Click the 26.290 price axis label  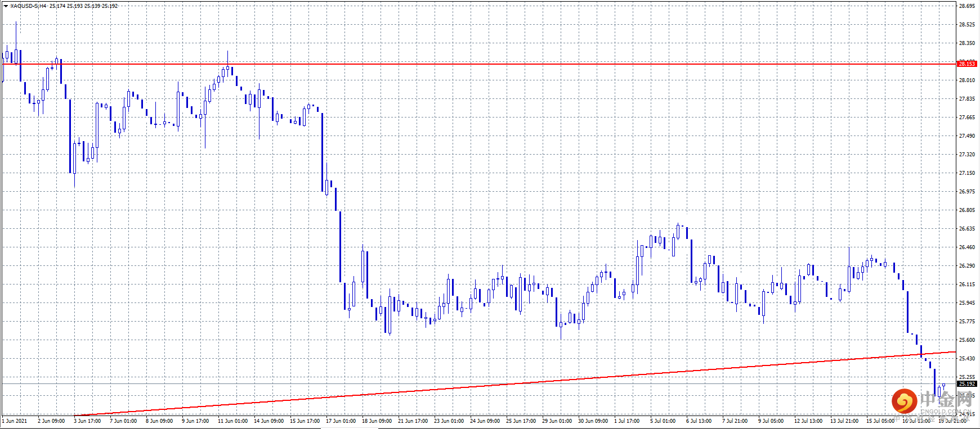(967, 266)
